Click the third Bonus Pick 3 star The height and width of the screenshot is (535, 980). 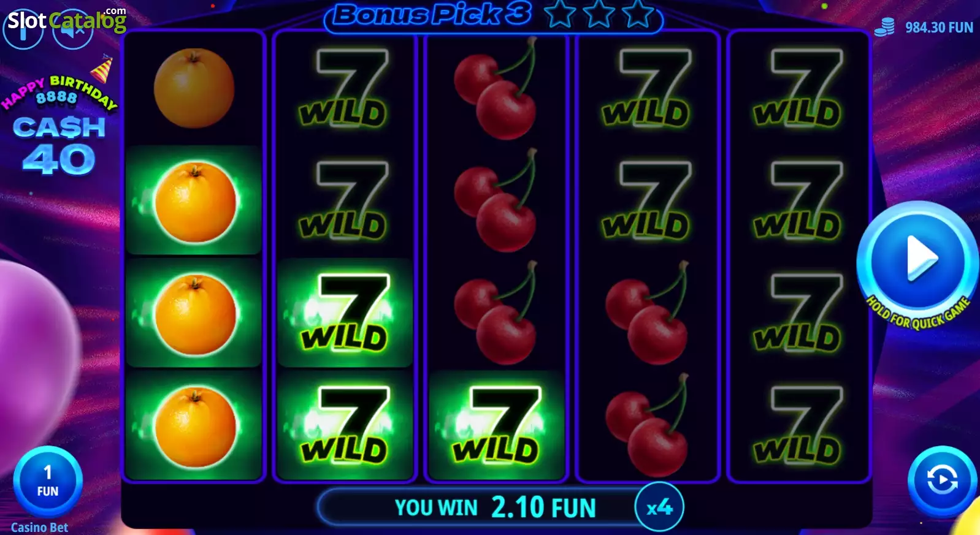(638, 14)
